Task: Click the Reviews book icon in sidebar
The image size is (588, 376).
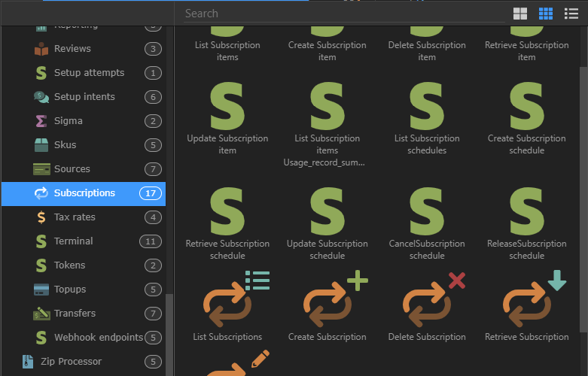Action: pos(41,49)
